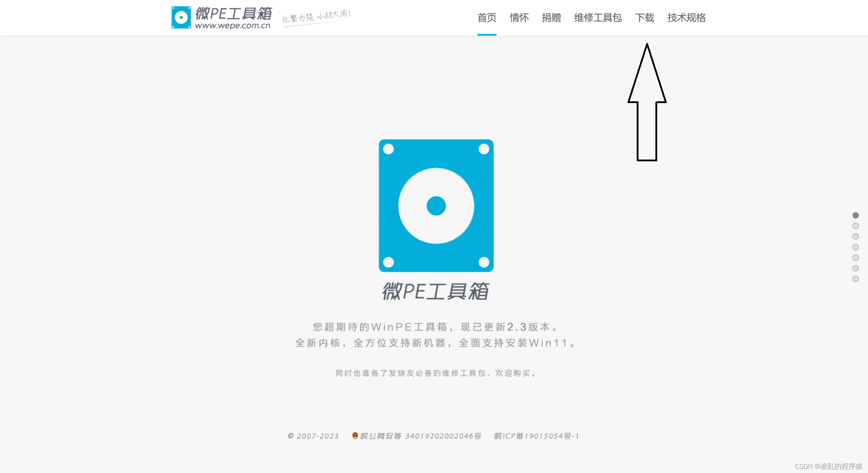Jump to the fourth page indicator dot
This screenshot has height=473, width=868.
tap(855, 247)
